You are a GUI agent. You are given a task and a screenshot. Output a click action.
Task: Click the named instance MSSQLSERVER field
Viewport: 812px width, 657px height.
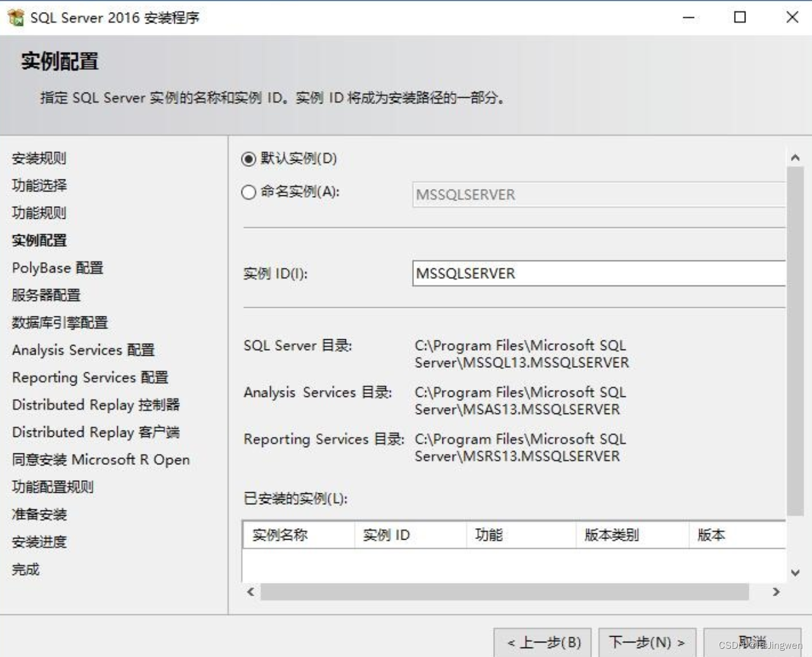(599, 195)
